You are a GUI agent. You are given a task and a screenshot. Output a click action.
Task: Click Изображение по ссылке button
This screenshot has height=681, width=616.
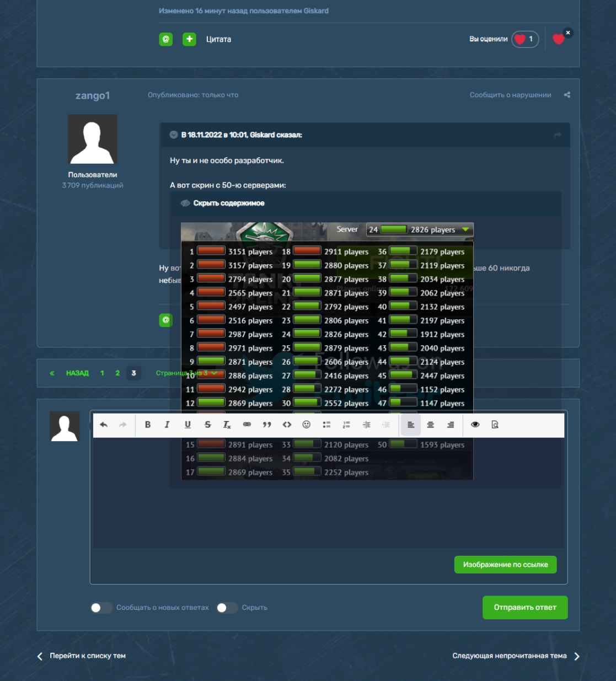click(x=505, y=565)
